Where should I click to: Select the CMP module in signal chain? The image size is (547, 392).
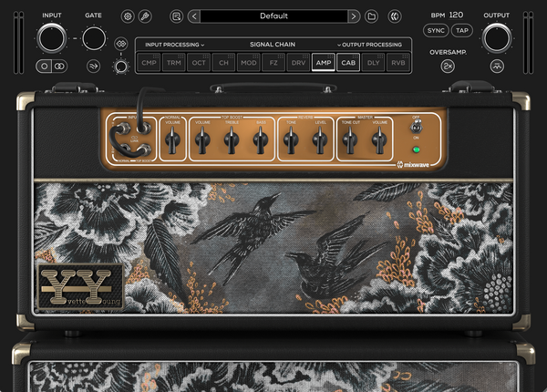click(x=149, y=63)
